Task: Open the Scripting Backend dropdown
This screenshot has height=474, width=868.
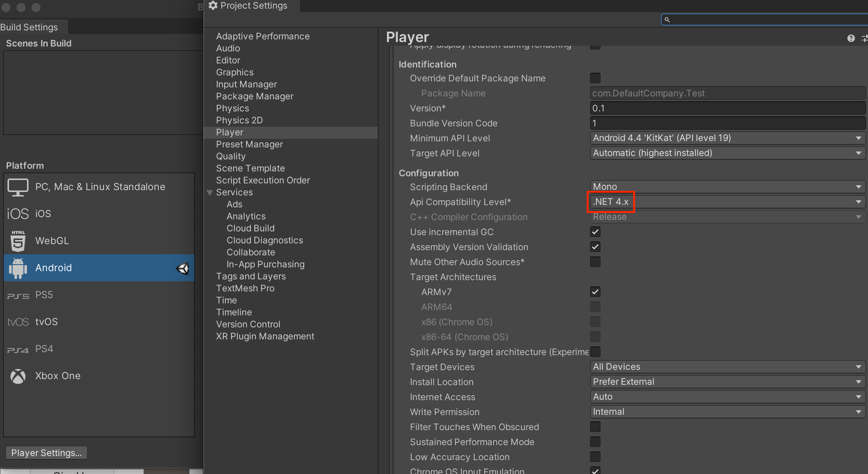Action: [727, 187]
